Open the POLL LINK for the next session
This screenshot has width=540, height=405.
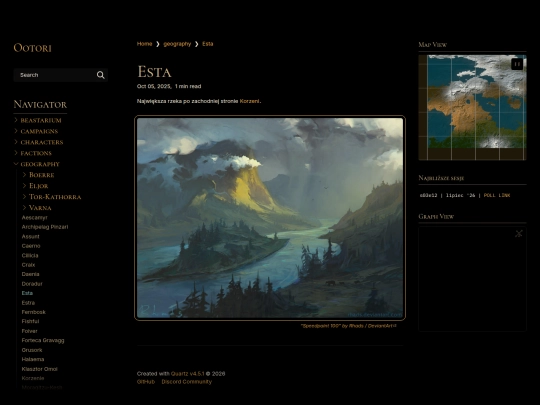pyautogui.click(x=497, y=195)
